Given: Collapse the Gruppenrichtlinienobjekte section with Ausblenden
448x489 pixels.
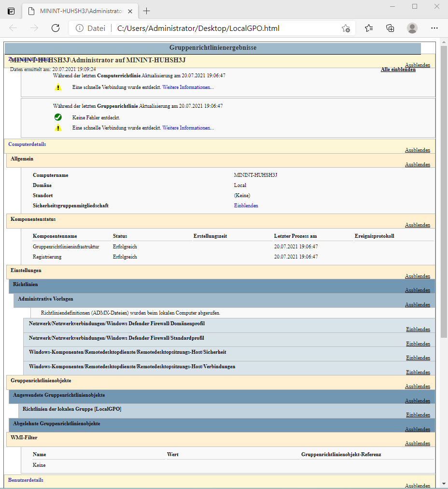Looking at the screenshot, I should 418,386.
